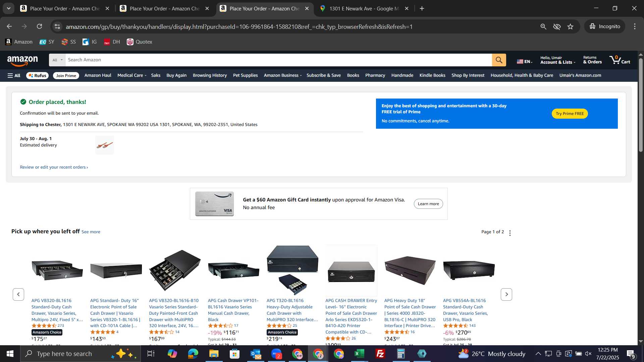Close the Google Maps tab
Image resolution: width=644 pixels, height=362 pixels.
pyautogui.click(x=407, y=8)
